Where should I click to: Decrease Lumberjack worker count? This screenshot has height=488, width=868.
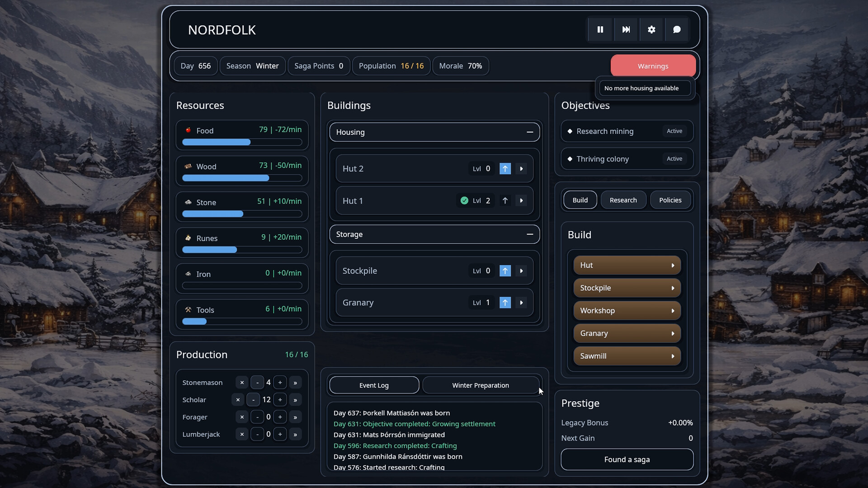pos(257,434)
